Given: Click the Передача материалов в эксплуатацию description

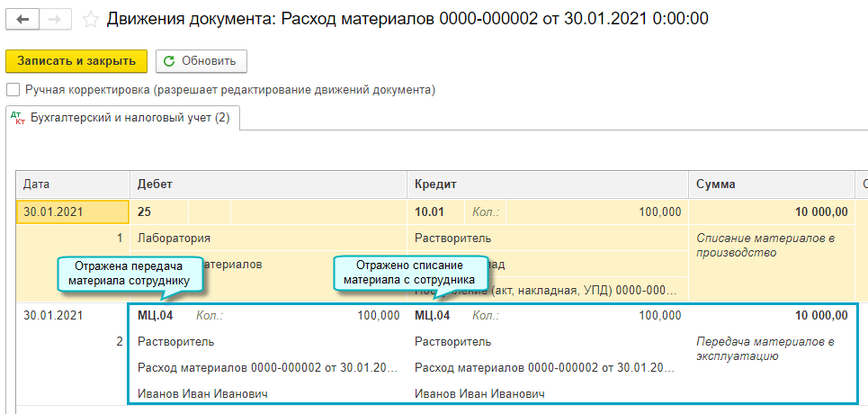Looking at the screenshot, I should [x=766, y=348].
